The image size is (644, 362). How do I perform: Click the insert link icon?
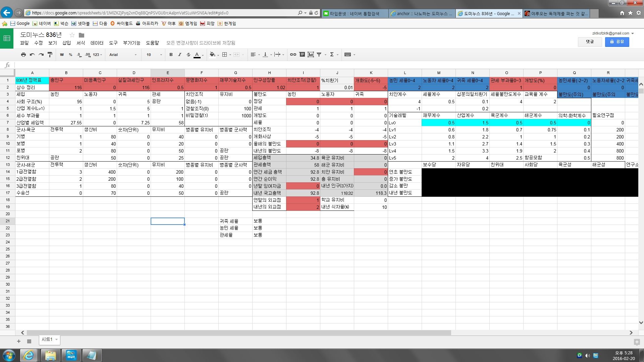click(x=293, y=55)
